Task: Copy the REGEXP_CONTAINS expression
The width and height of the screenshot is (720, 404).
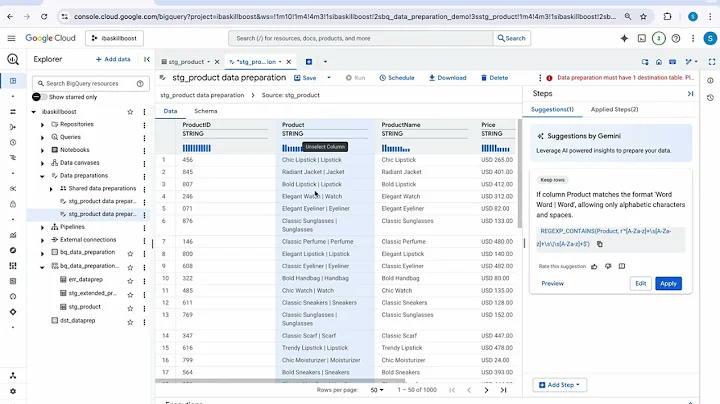Action: coord(600,244)
